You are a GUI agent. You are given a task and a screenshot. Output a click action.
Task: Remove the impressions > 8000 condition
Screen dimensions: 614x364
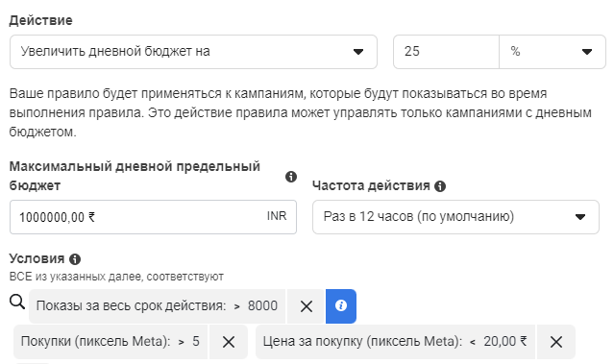(307, 306)
